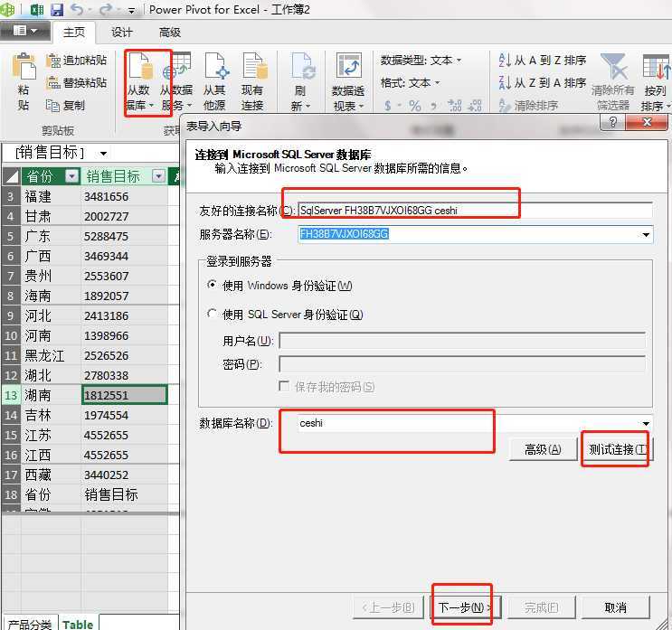Click 下一步(N) to continue

[x=466, y=607]
